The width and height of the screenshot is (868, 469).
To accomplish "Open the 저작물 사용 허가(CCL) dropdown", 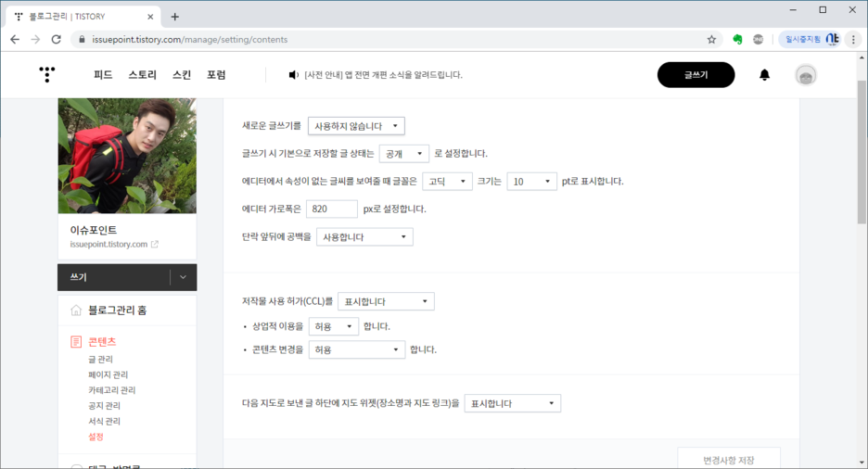I will tap(386, 301).
